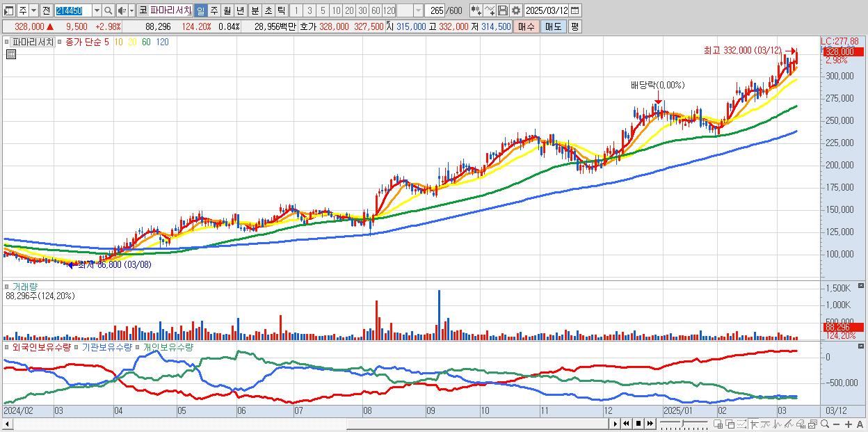Select the MA 10 legend color
The image size is (868, 432).
click(x=119, y=42)
